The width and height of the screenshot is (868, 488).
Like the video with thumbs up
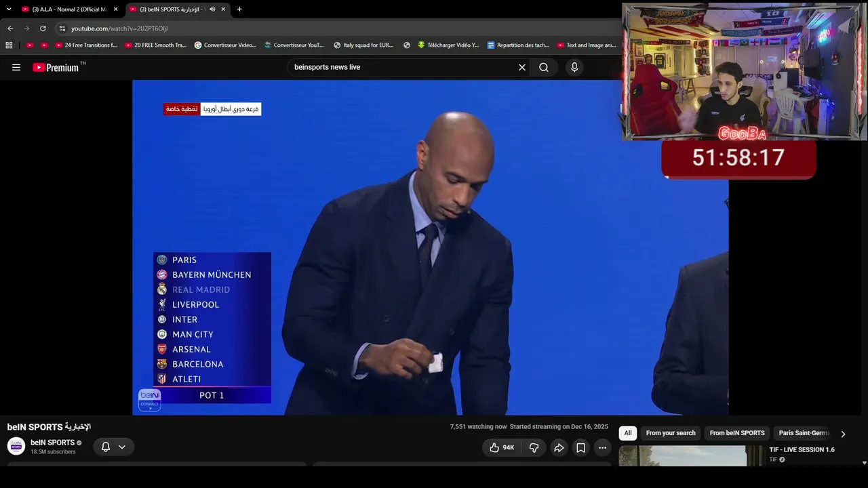click(502, 447)
